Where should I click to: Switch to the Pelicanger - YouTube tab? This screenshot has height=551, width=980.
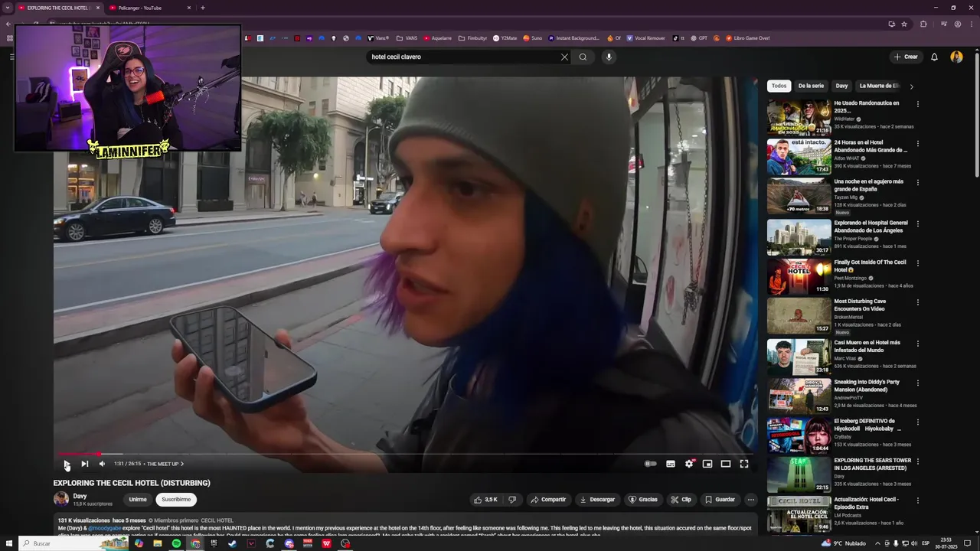coord(149,8)
